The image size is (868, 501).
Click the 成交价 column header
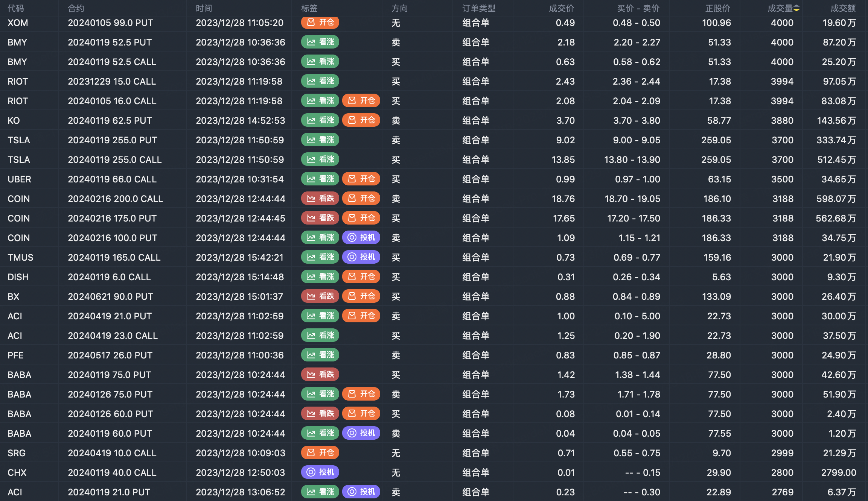tap(562, 8)
